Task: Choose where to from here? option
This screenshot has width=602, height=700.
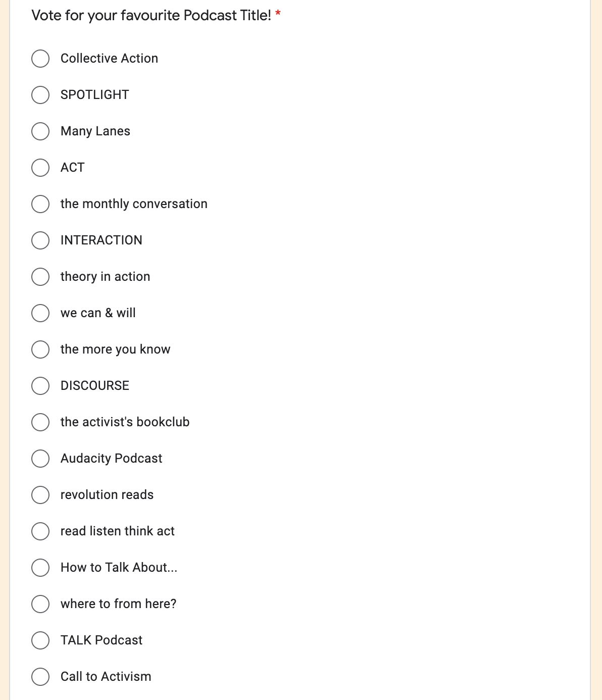Action: click(40, 604)
